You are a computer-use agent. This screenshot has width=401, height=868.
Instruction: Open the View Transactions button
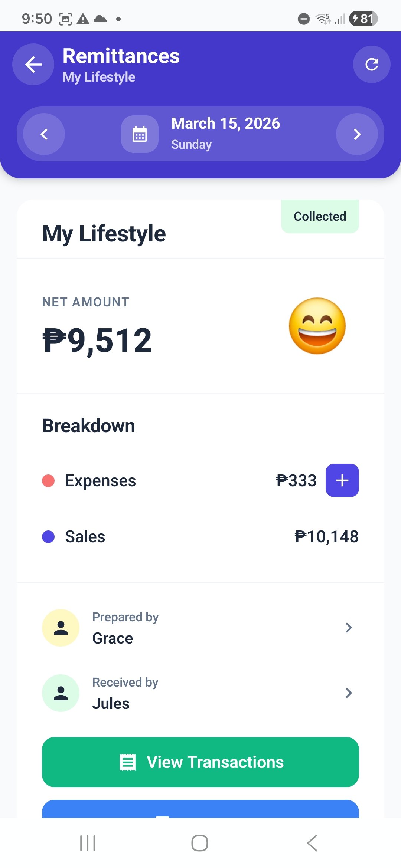(x=200, y=762)
